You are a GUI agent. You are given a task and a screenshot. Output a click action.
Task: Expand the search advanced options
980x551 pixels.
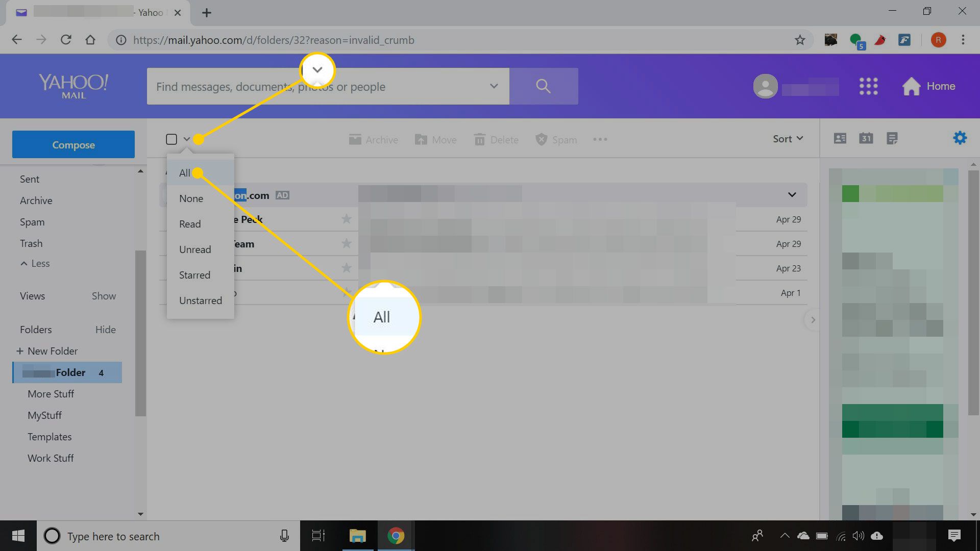[x=494, y=86]
